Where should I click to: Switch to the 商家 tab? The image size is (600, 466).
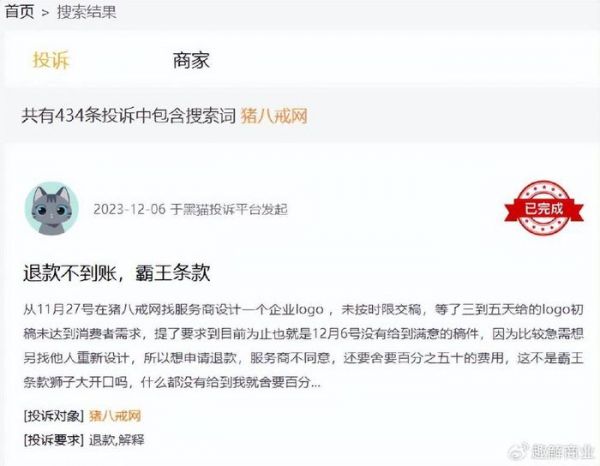tap(191, 60)
